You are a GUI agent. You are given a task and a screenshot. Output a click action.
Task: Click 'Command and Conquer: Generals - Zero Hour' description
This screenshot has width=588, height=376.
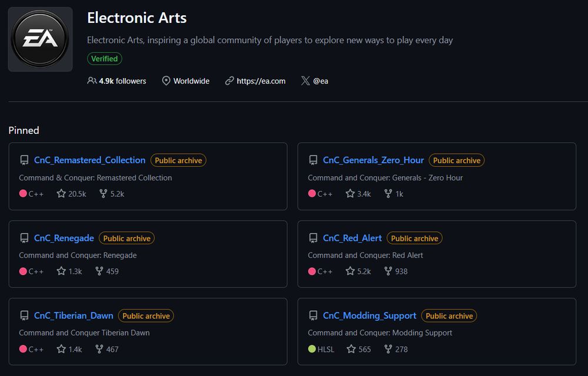[385, 178]
